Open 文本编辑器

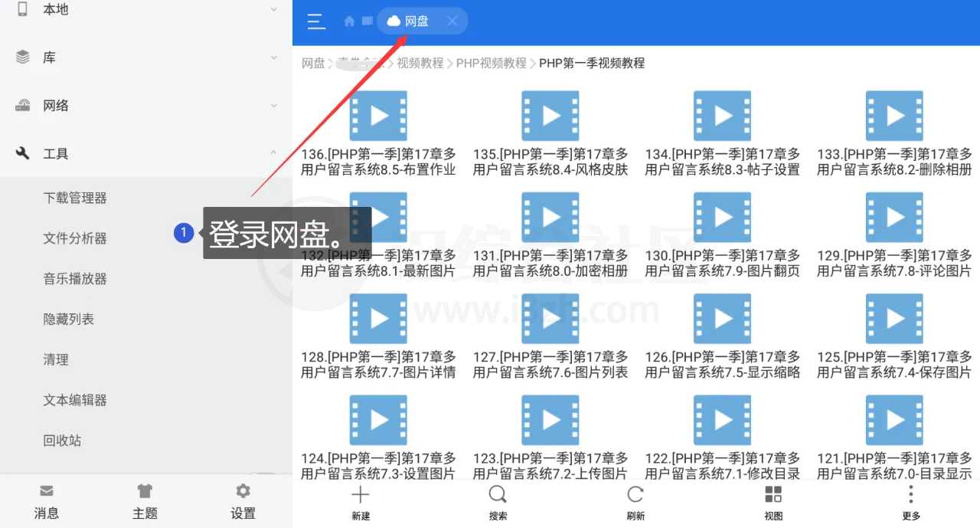[75, 400]
